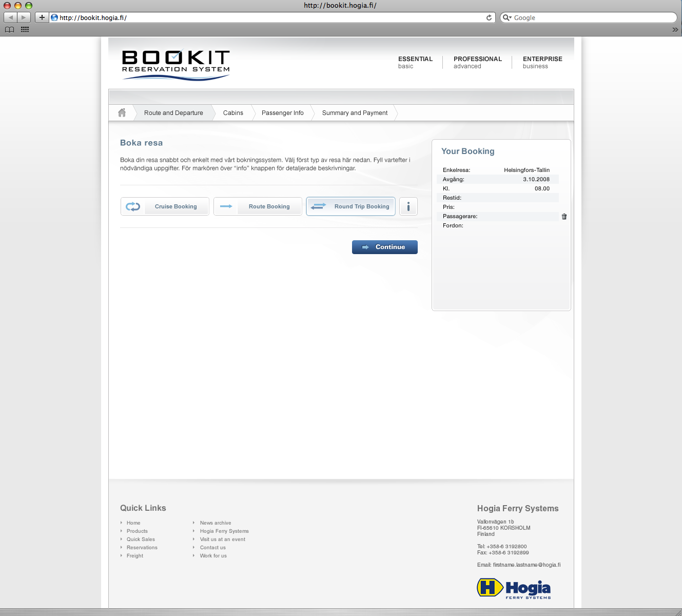Open the News archive link
Viewport: 682px width, 616px height.
(216, 523)
